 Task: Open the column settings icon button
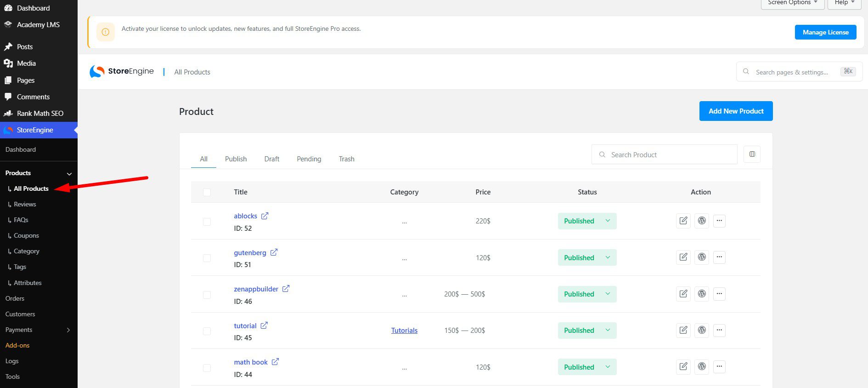(x=752, y=154)
